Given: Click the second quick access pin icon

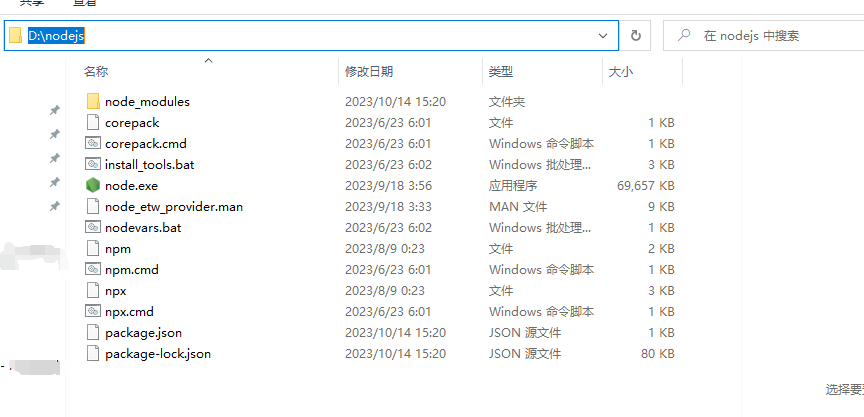Looking at the screenshot, I should tap(55, 134).
